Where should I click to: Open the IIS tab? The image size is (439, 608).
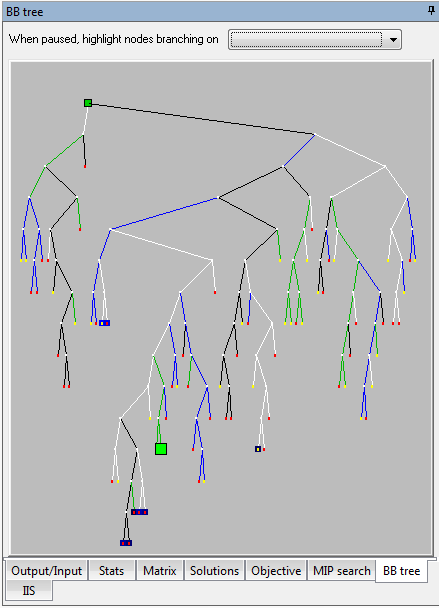click(x=29, y=591)
